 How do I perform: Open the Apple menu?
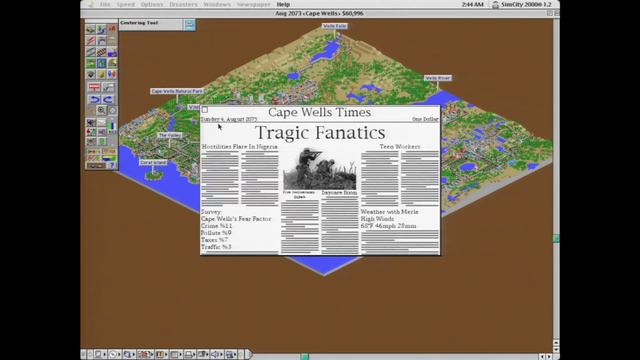point(90,4)
